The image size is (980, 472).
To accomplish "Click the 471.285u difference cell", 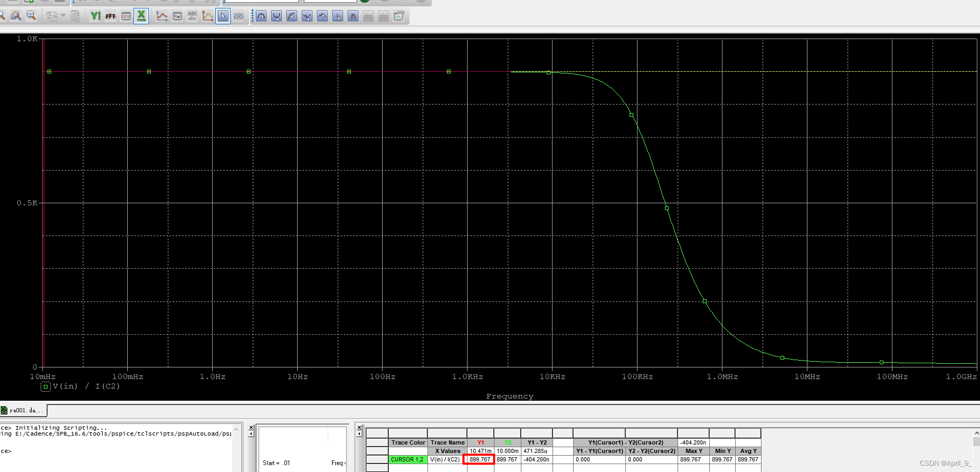I will (537, 451).
